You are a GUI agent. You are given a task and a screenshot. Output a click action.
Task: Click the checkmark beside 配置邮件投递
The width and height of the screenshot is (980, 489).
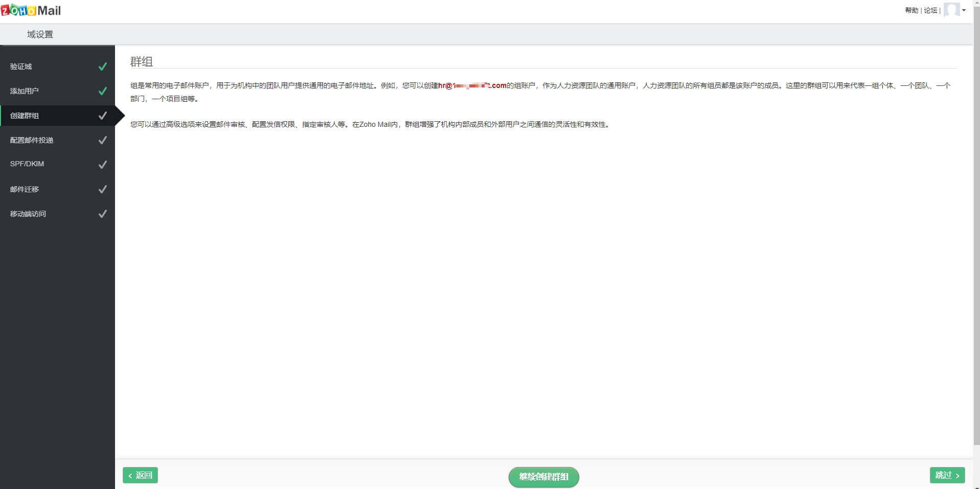tap(102, 140)
